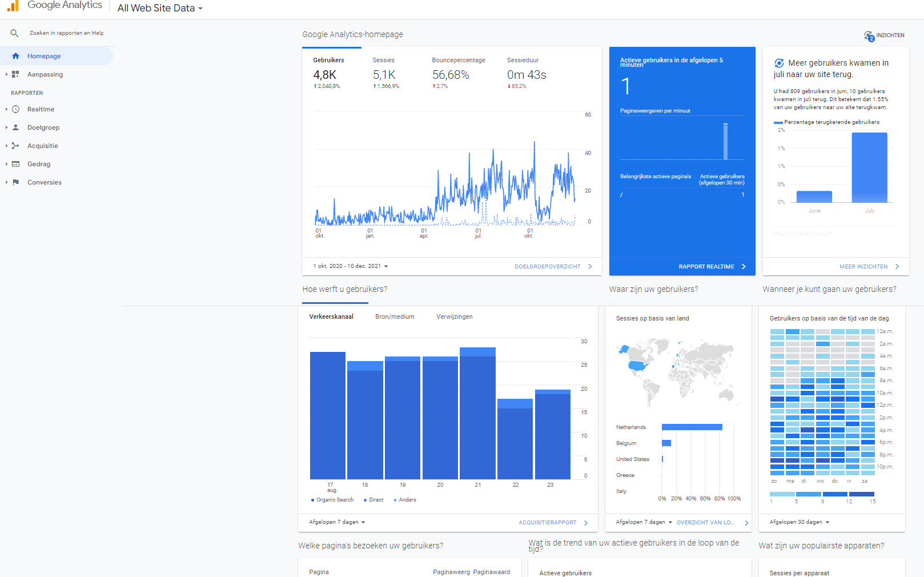
Task: Switch to the Verkeerskanaal tab
Action: point(331,316)
